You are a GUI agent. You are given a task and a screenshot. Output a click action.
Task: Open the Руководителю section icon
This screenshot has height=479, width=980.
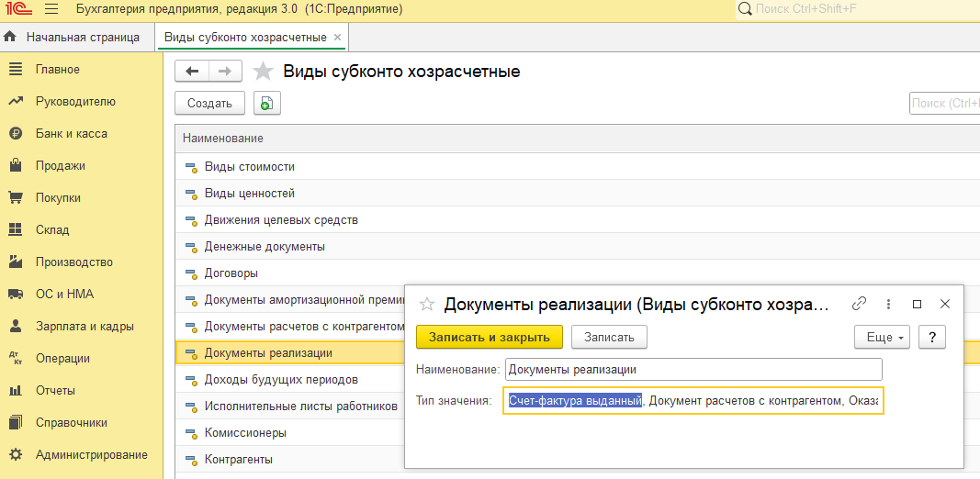[x=16, y=101]
